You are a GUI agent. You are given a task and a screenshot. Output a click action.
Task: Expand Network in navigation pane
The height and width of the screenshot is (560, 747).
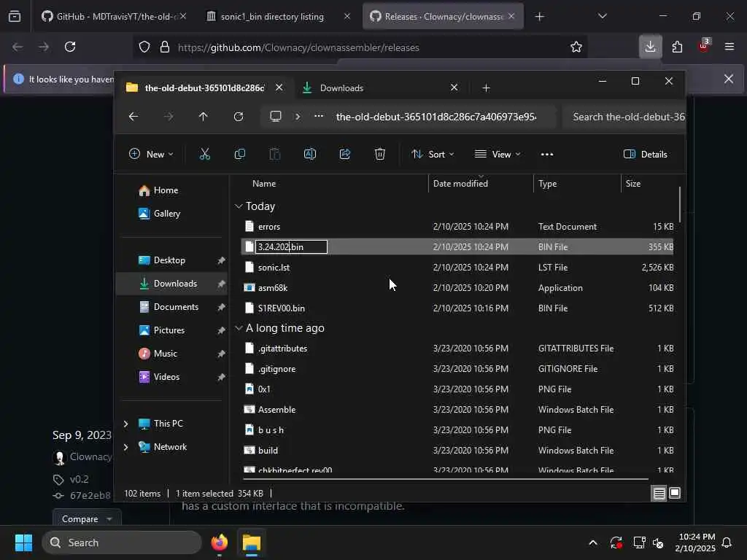[x=125, y=447]
